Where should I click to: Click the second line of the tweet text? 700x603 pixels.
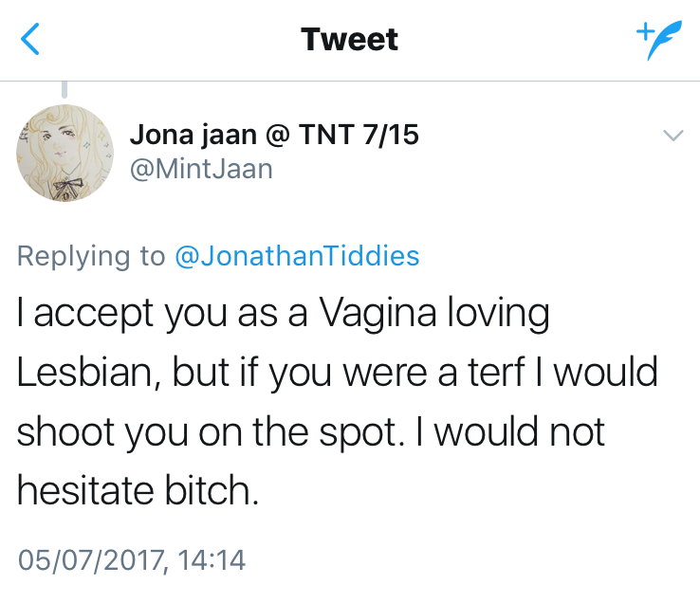click(337, 374)
